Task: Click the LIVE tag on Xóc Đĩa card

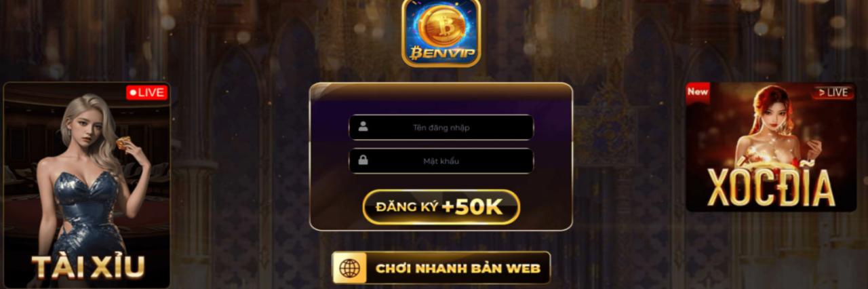Action: pyautogui.click(x=833, y=92)
